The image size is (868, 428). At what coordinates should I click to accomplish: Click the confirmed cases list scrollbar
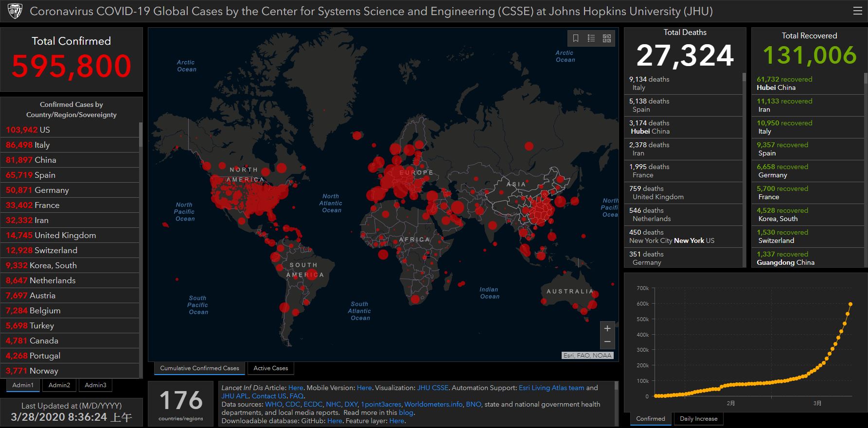141,135
